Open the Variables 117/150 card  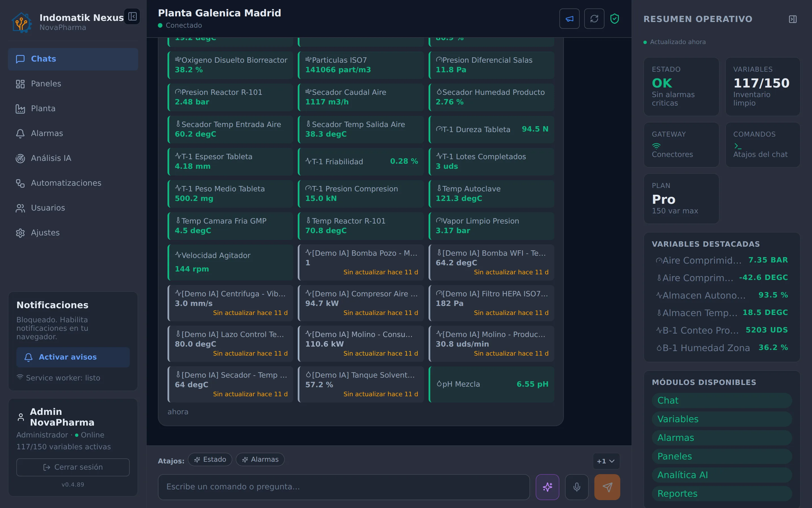[x=763, y=87]
